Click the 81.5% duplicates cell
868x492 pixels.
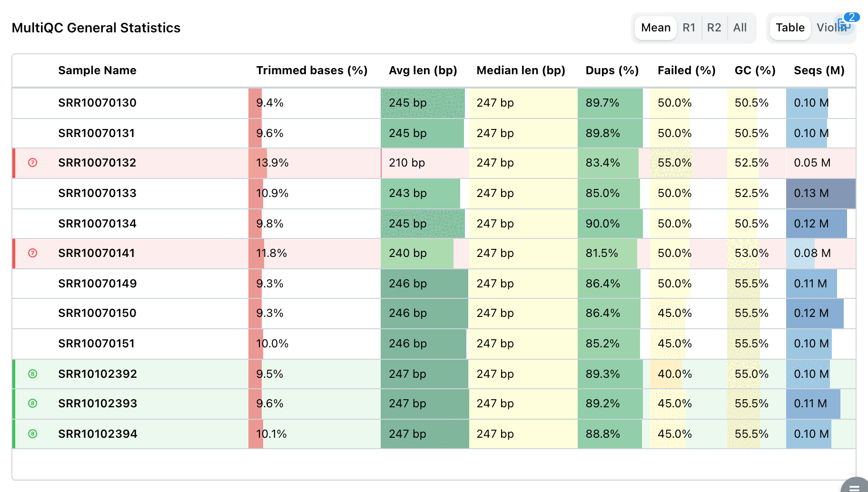click(614, 253)
